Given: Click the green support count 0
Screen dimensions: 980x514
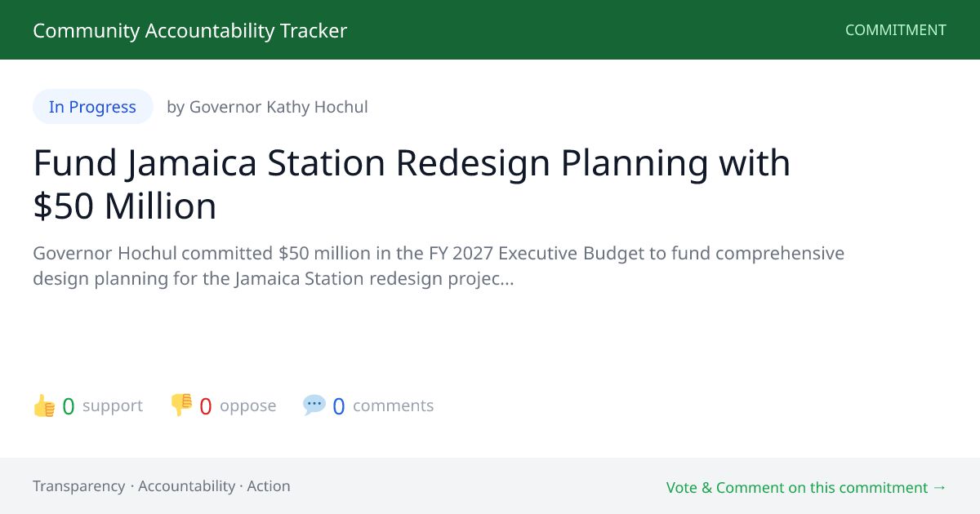Looking at the screenshot, I should coord(69,406).
